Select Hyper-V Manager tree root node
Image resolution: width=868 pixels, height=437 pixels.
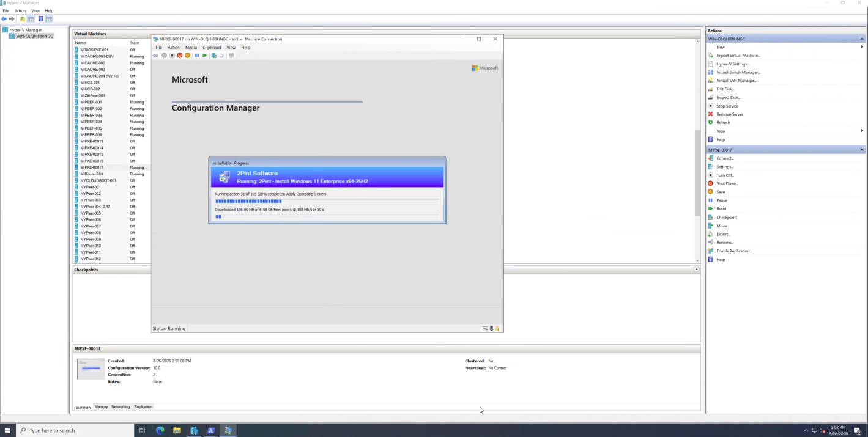pyautogui.click(x=26, y=30)
